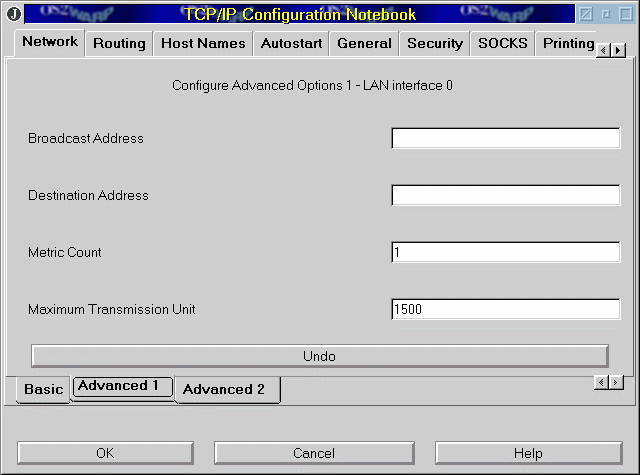Go to the Basic page tab

tap(44, 389)
